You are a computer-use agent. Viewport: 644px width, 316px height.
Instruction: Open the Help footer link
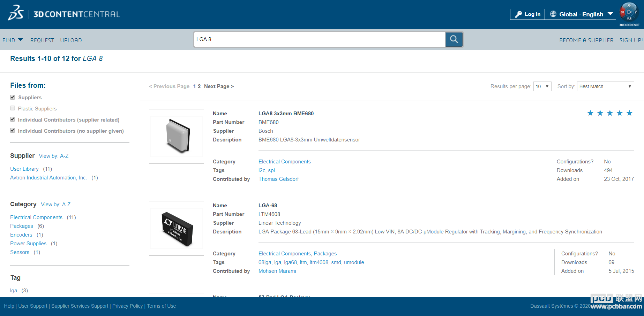pyautogui.click(x=9, y=306)
